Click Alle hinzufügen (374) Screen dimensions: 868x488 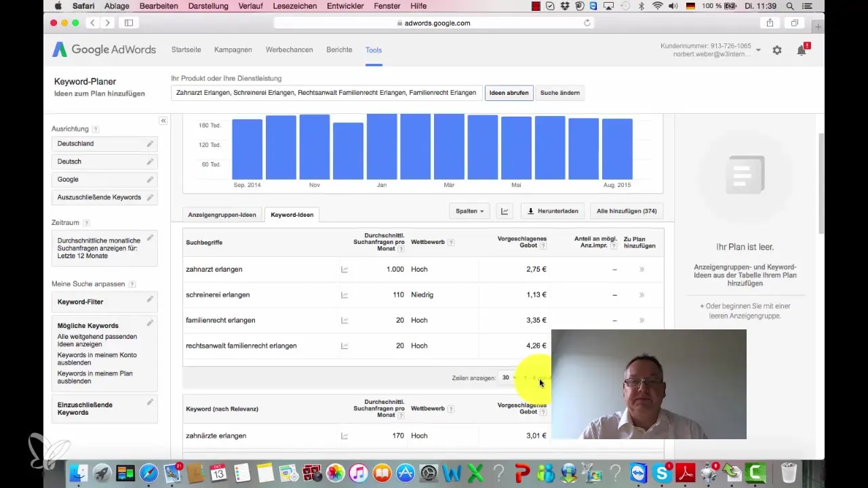click(x=627, y=211)
